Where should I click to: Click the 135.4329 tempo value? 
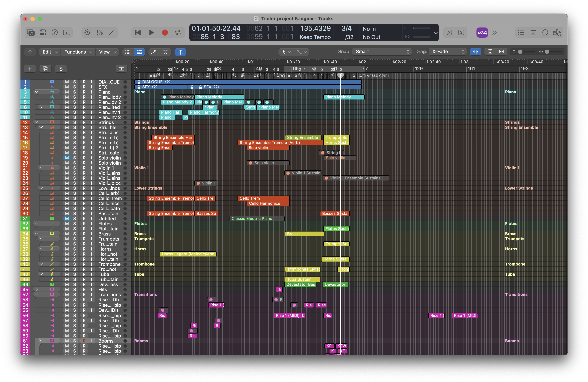(x=315, y=28)
